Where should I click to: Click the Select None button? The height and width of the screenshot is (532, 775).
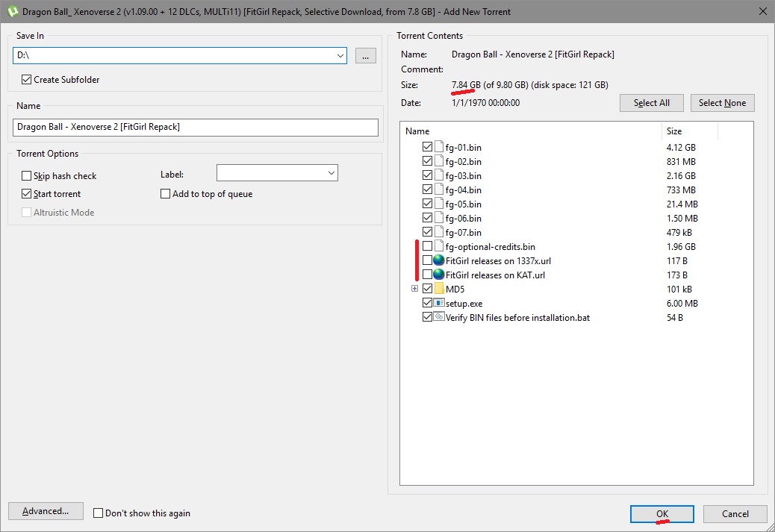click(722, 103)
